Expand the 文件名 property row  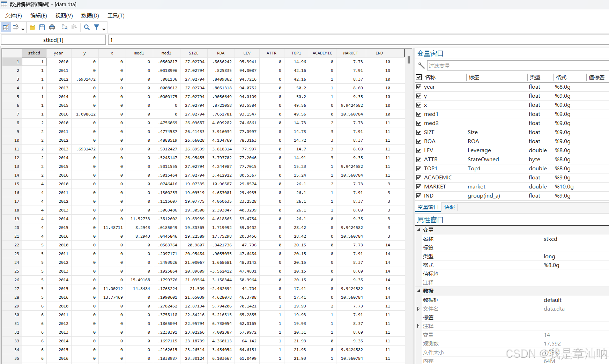coord(418,309)
